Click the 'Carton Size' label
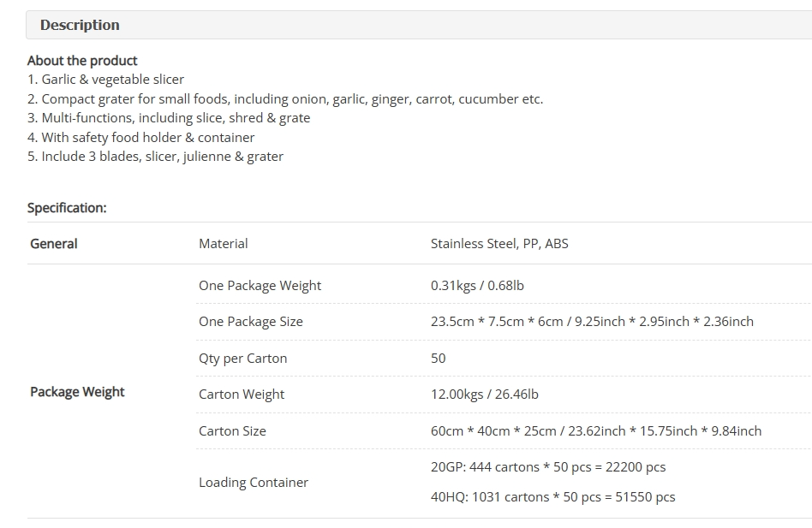Image resolution: width=812 pixels, height=528 pixels. point(232,430)
